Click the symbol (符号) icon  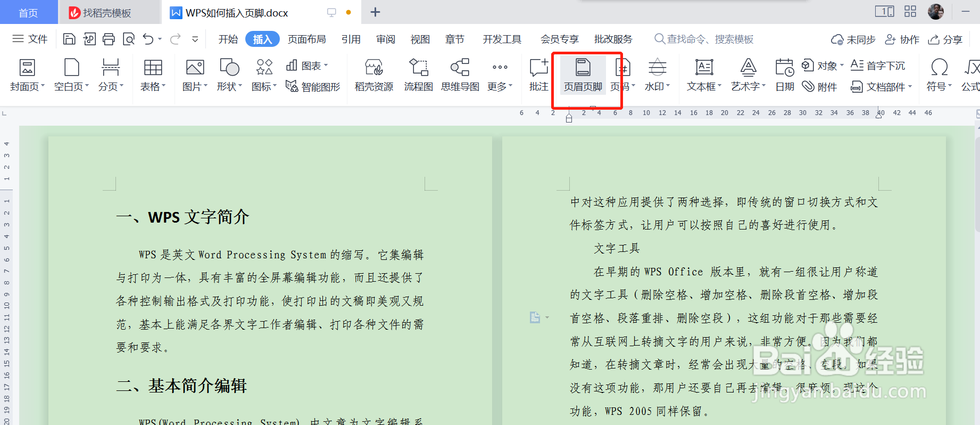pos(939,75)
